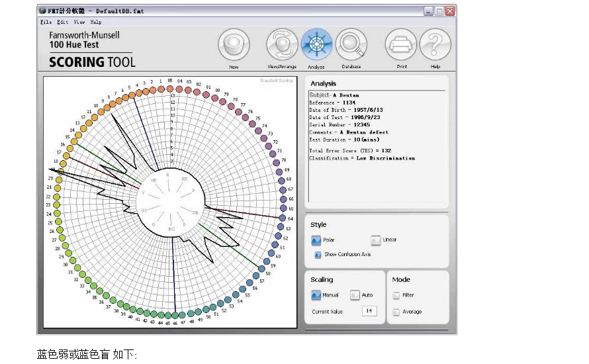This screenshot has width=589, height=364.
Task: Maximize the FMT window
Action: [439, 11]
